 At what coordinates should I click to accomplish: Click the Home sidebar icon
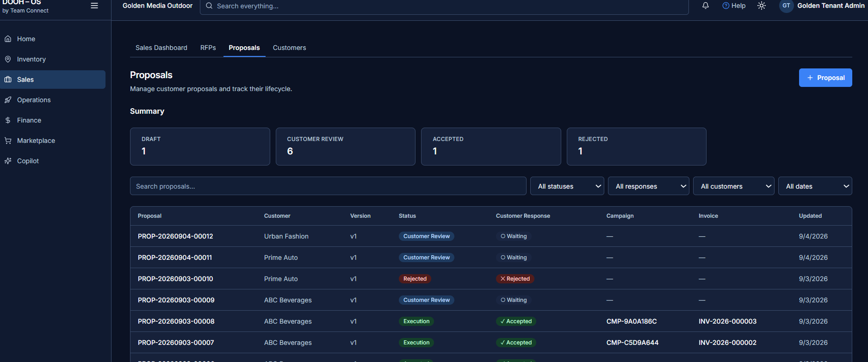[8, 39]
